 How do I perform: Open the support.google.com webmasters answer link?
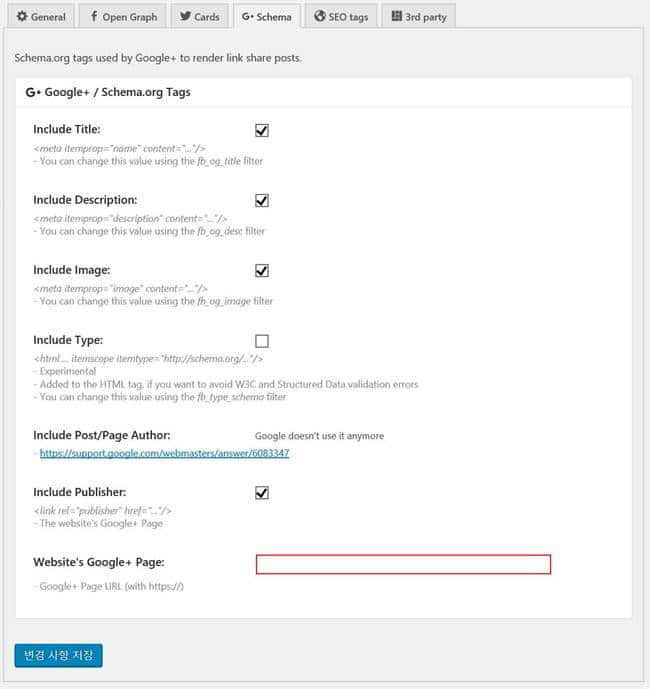tap(164, 453)
